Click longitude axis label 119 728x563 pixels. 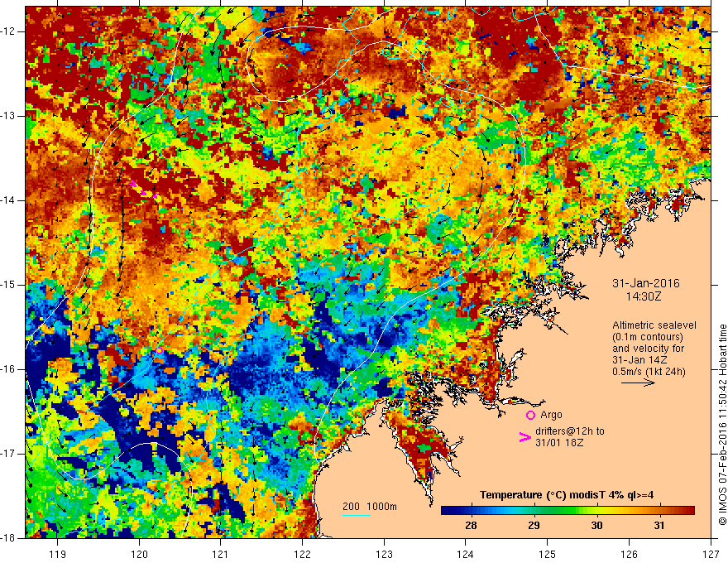pos(57,554)
